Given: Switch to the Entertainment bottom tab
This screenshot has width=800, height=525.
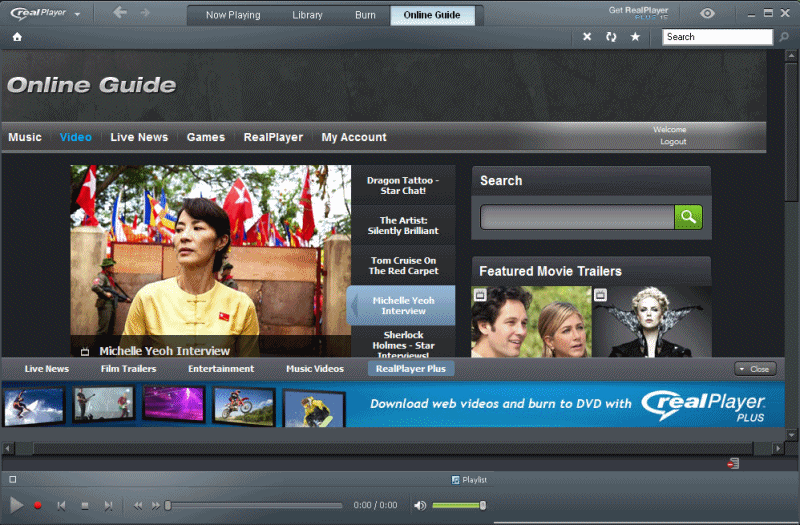Looking at the screenshot, I should pos(221,368).
